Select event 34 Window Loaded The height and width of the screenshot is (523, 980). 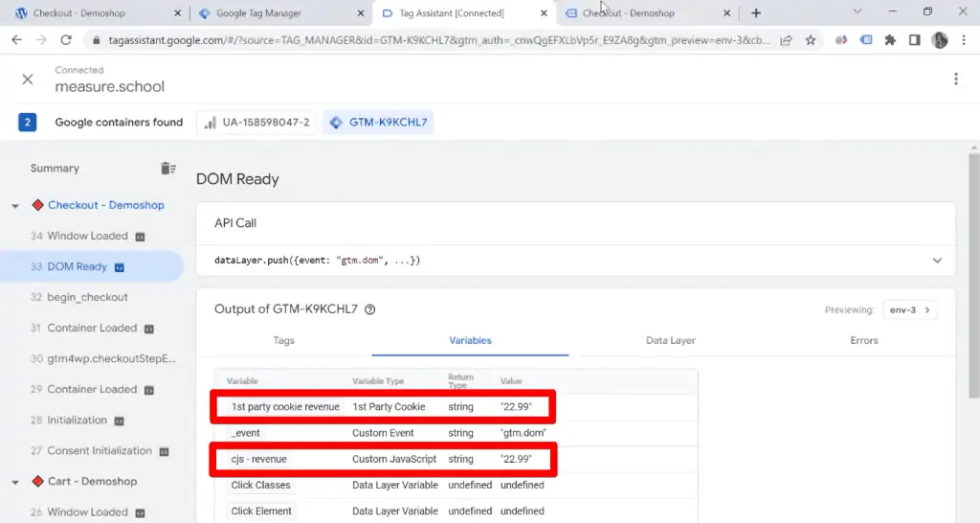point(87,236)
